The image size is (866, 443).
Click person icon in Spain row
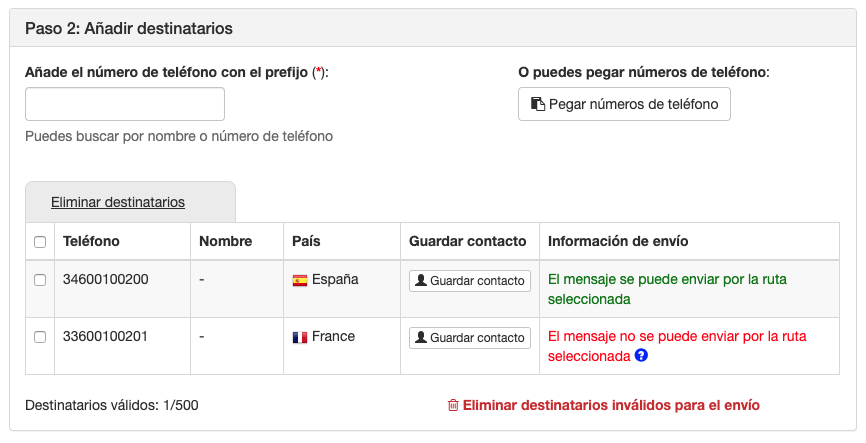[421, 281]
